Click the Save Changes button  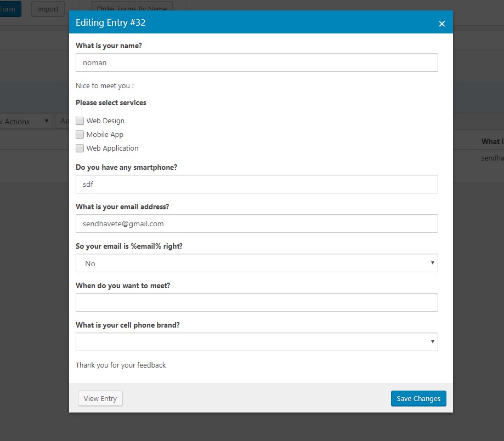[x=418, y=399]
